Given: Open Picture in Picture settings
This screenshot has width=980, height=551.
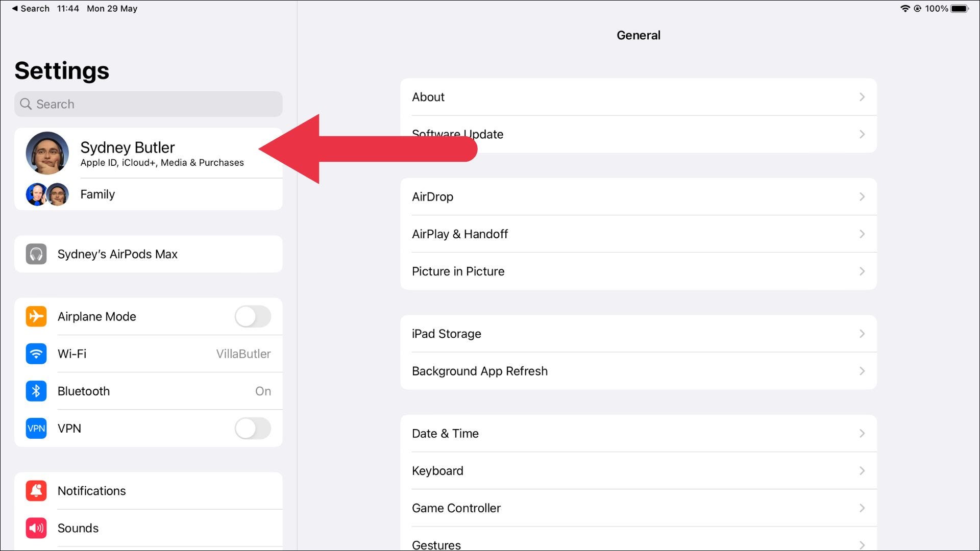Looking at the screenshot, I should [638, 271].
